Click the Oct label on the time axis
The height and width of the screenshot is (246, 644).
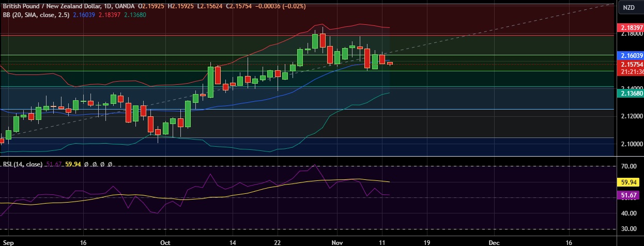coord(165,242)
